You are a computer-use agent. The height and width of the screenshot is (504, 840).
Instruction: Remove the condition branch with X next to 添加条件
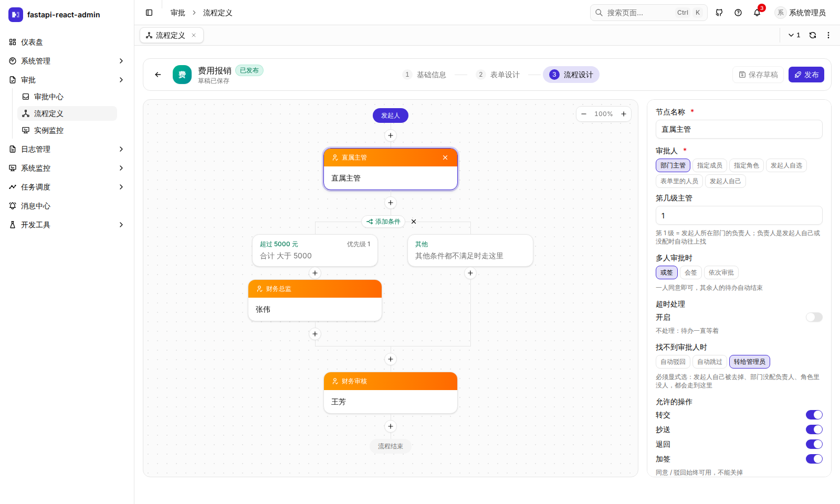(414, 222)
